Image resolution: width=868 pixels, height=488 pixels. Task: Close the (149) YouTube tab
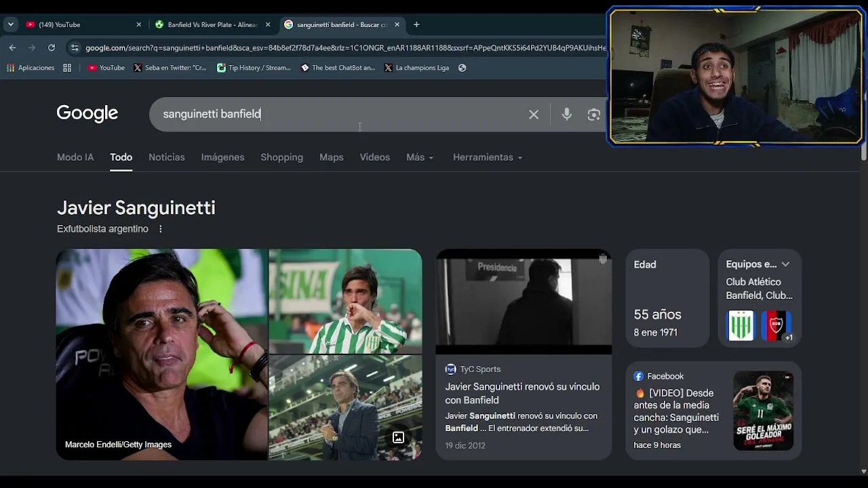139,24
